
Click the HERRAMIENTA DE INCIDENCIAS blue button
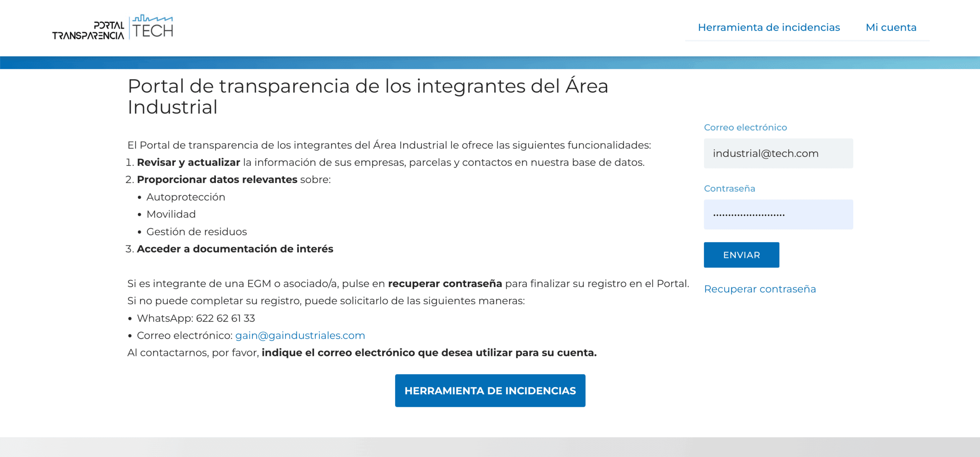(490, 390)
